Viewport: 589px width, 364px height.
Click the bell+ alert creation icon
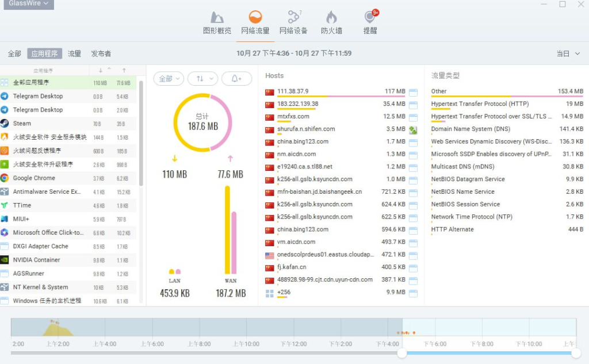click(236, 78)
